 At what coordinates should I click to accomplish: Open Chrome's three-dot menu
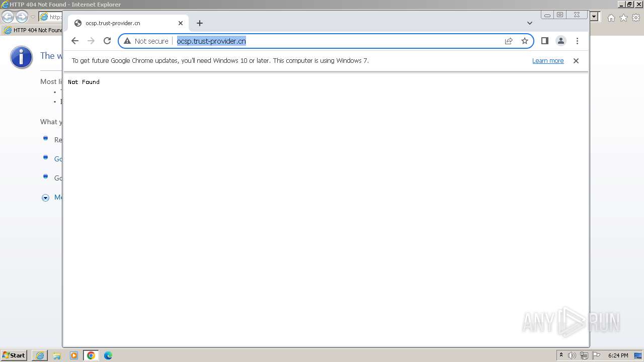click(577, 41)
